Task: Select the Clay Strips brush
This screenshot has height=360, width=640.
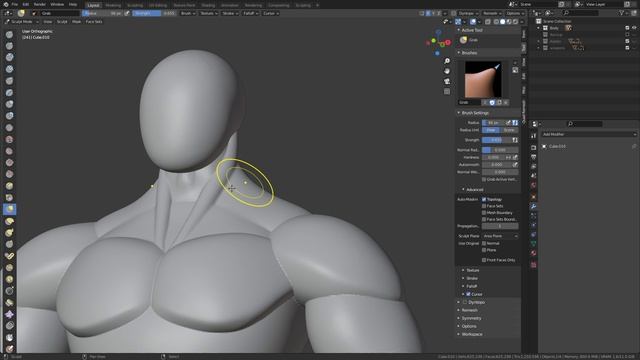Action: pyautogui.click(x=9, y=69)
